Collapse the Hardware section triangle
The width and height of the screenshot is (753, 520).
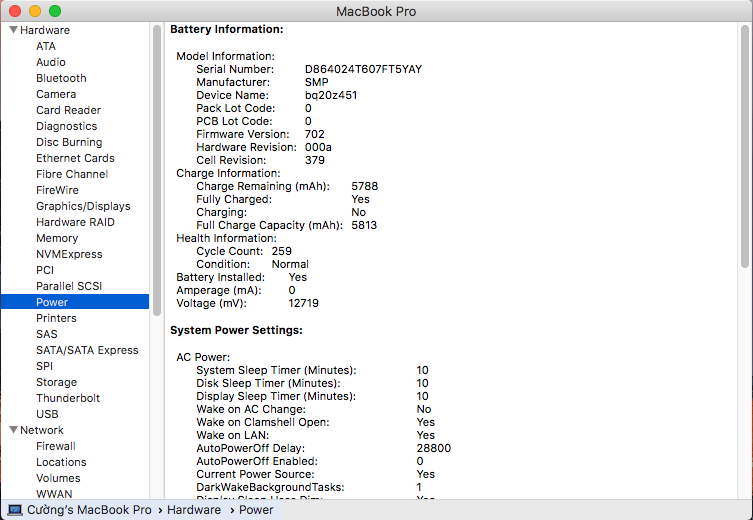tap(13, 30)
